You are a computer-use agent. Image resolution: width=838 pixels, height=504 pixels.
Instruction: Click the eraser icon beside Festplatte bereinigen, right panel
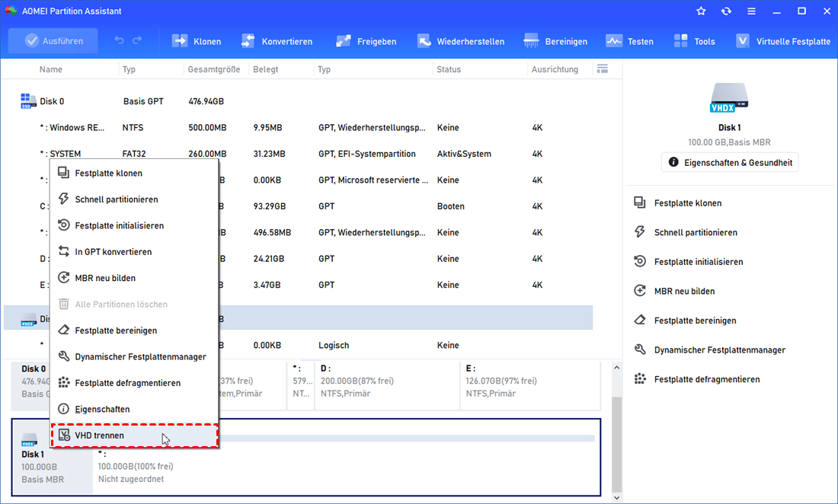click(640, 320)
